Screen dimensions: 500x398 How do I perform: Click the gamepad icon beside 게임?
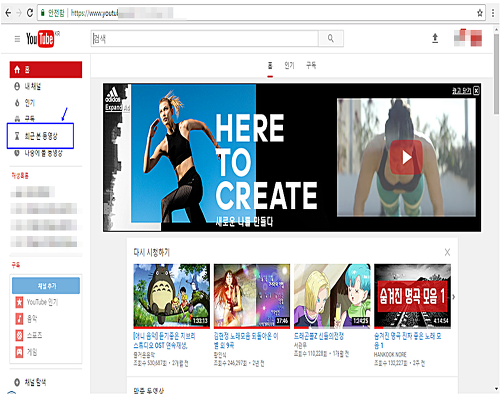pyautogui.click(x=19, y=352)
